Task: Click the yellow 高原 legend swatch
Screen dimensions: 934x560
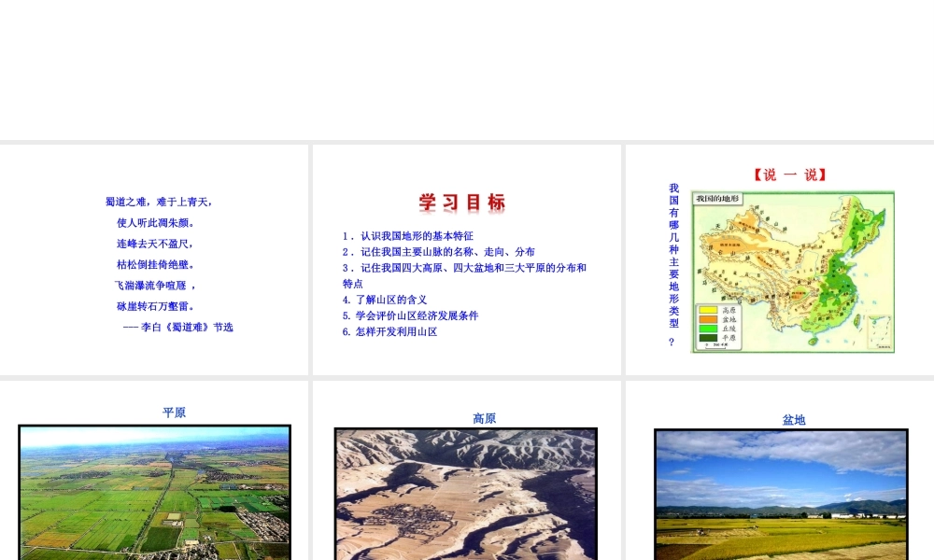Action: (x=708, y=310)
